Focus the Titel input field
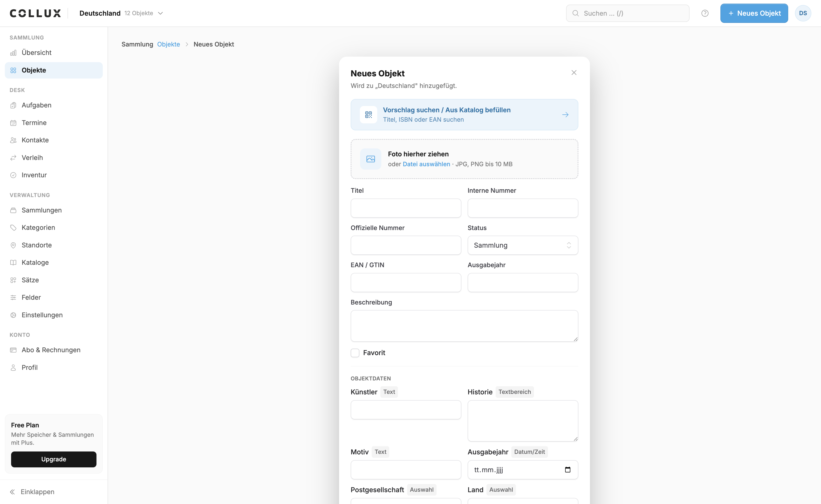The image size is (821, 504). (406, 208)
